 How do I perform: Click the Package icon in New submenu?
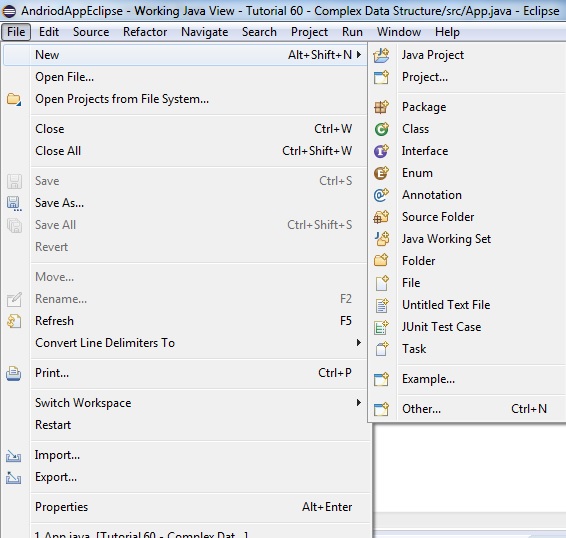click(x=381, y=107)
